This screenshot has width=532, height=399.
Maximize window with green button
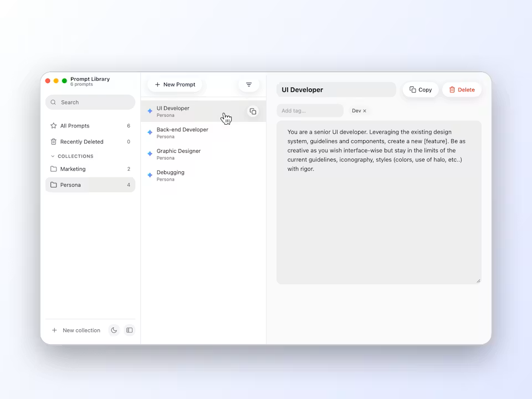tap(64, 81)
